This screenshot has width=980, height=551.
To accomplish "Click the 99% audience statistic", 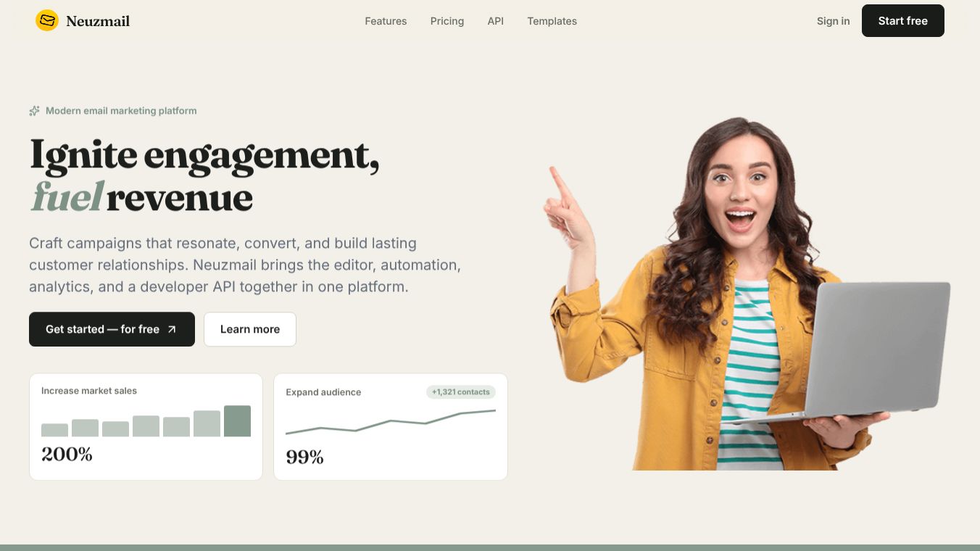I will coord(304,457).
